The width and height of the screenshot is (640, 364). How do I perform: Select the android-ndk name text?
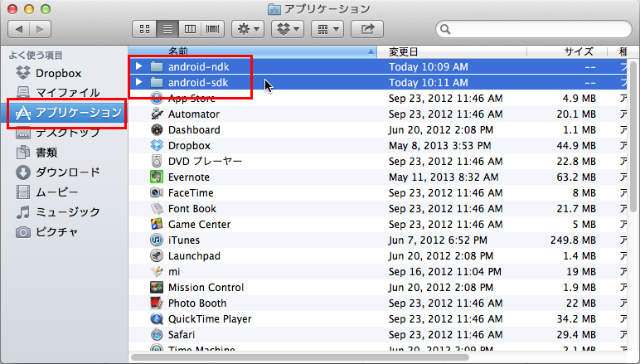click(x=199, y=66)
